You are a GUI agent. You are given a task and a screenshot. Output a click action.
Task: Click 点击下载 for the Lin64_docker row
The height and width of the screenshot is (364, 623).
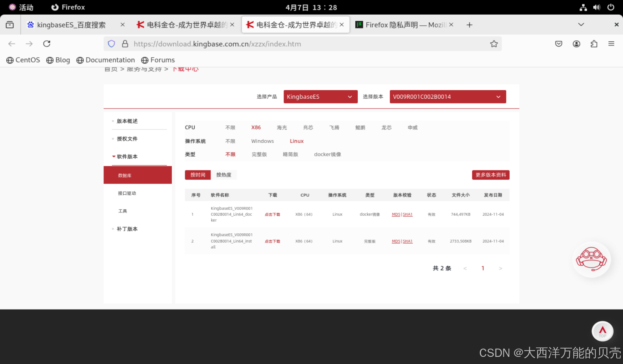[272, 214]
